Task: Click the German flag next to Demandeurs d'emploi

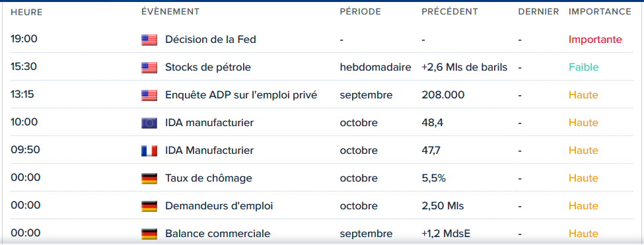Action: coord(149,206)
